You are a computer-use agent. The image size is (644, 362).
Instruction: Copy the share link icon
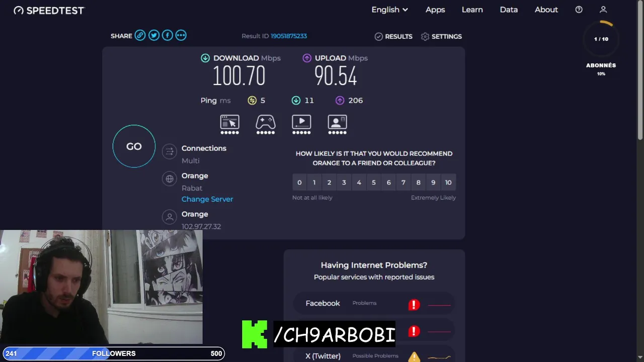[x=140, y=35]
